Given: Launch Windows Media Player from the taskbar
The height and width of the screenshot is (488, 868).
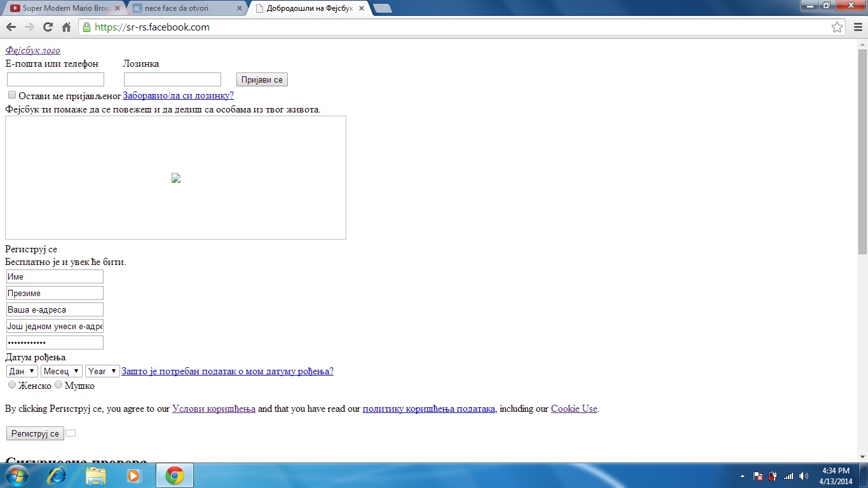Looking at the screenshot, I should (x=133, y=475).
